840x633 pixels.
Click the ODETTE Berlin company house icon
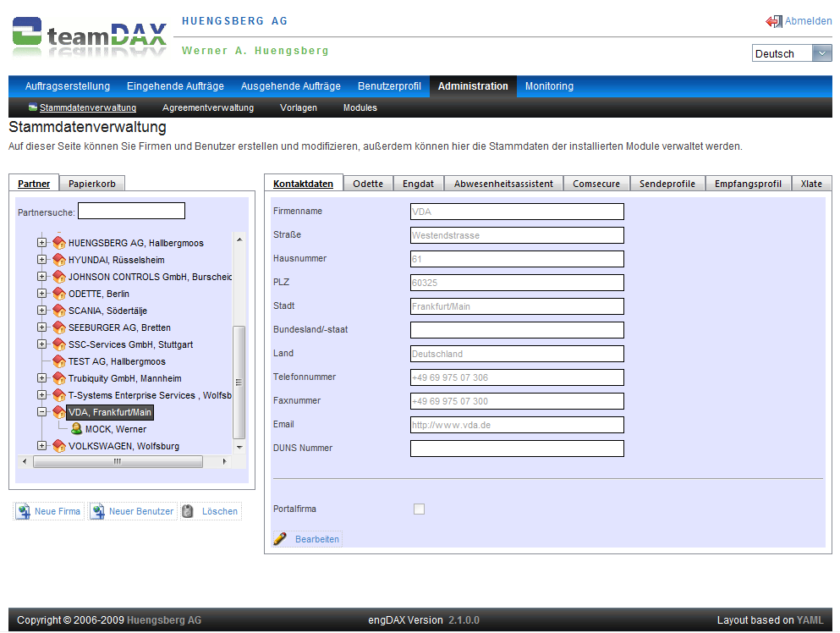click(59, 294)
